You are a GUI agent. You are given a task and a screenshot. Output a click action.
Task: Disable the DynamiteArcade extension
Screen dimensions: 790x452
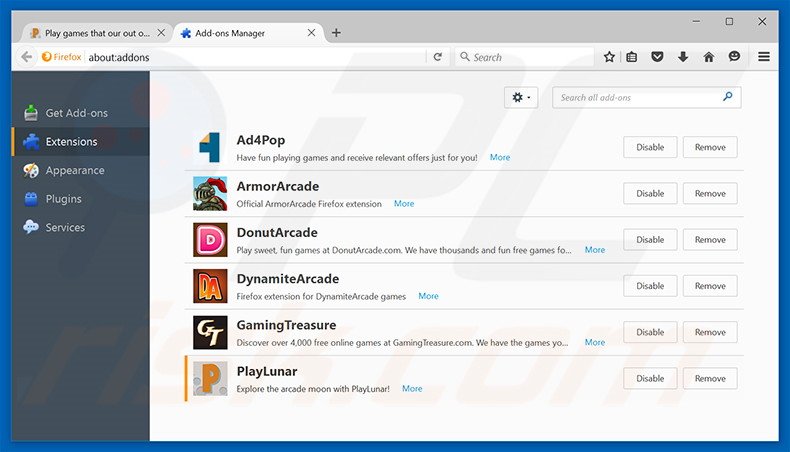[x=650, y=286]
